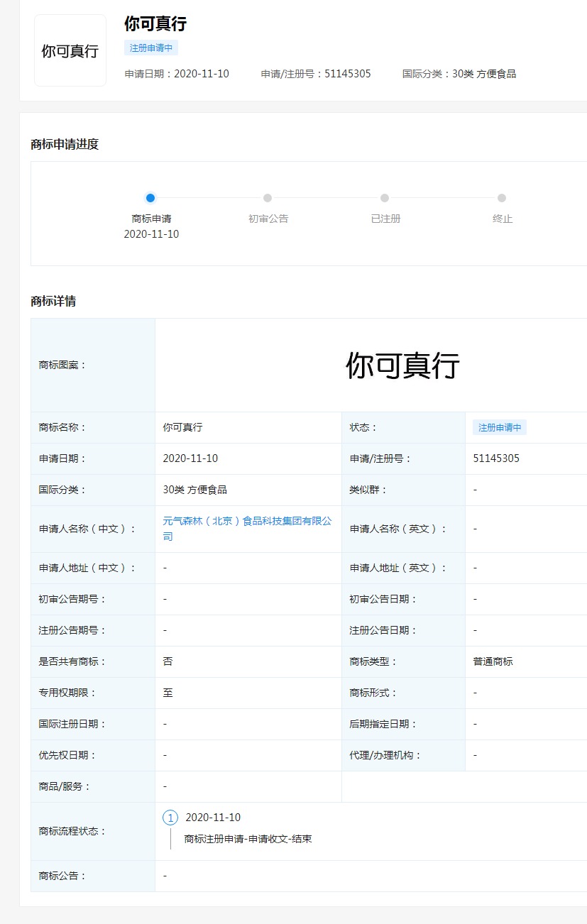Click header text 申请日期：2020-11-10

[177, 74]
